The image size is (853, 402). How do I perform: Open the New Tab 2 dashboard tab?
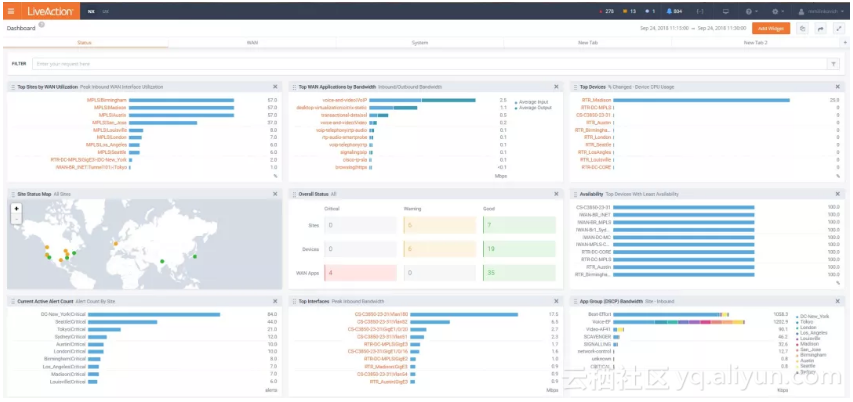(x=755, y=42)
